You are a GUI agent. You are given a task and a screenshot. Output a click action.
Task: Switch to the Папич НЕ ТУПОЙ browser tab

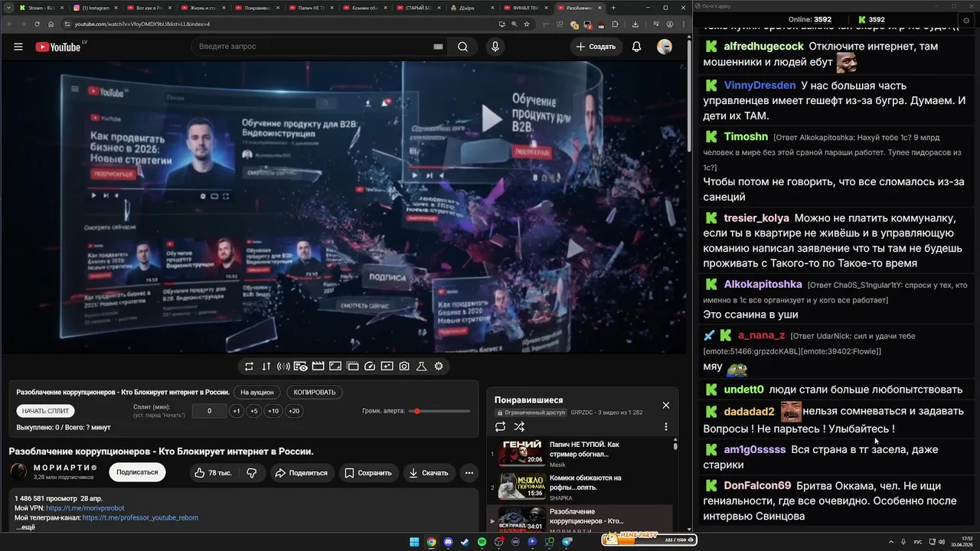(311, 8)
